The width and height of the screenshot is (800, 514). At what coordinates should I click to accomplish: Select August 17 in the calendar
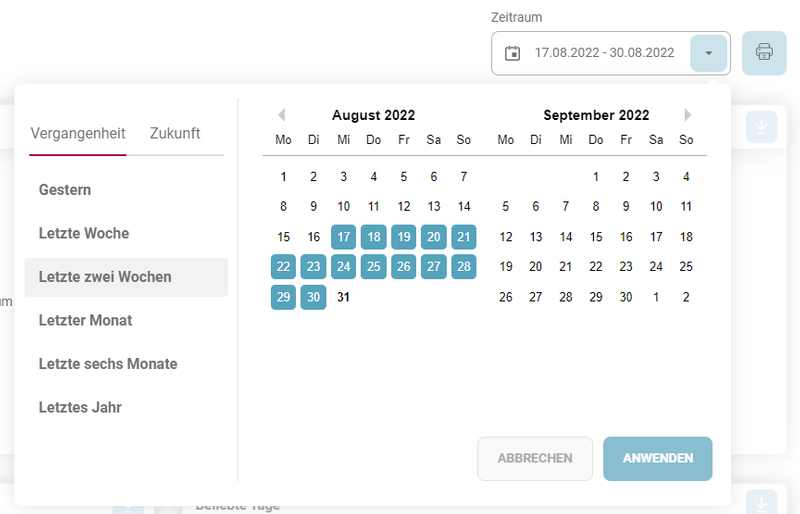343,237
